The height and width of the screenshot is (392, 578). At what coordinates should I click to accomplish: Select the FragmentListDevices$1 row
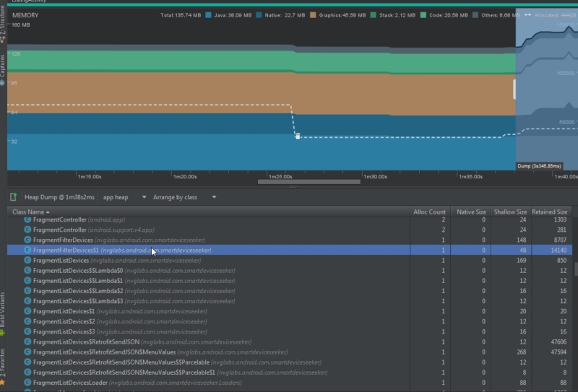pyautogui.click(x=290, y=311)
